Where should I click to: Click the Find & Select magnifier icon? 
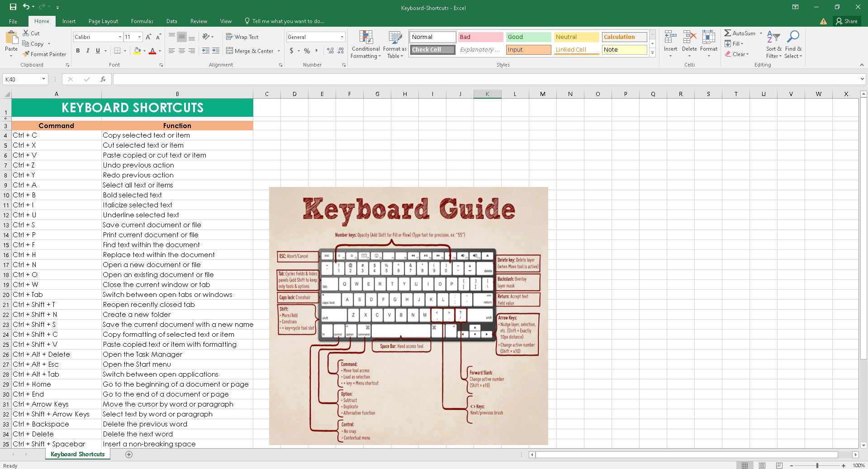793,37
